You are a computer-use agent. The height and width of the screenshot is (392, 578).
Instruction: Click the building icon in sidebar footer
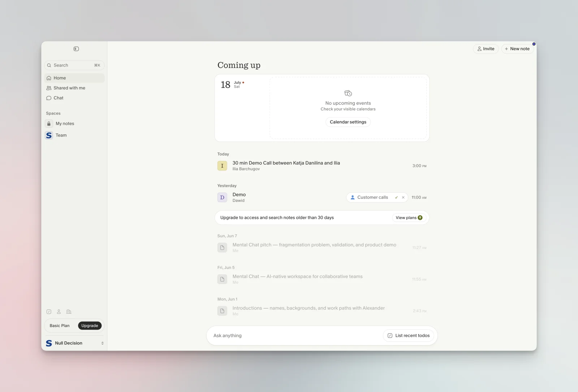click(69, 312)
